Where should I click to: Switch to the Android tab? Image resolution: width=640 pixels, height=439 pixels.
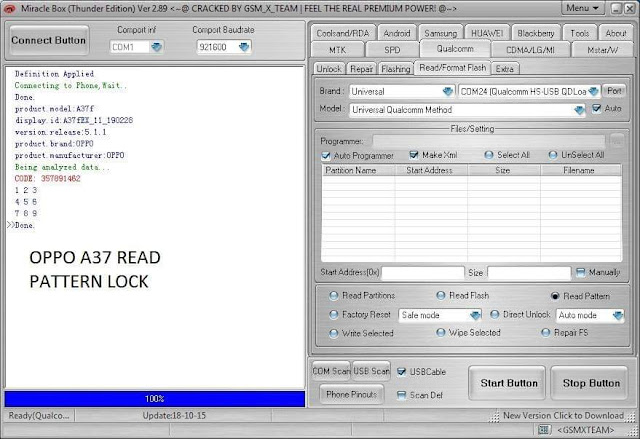coord(397,33)
